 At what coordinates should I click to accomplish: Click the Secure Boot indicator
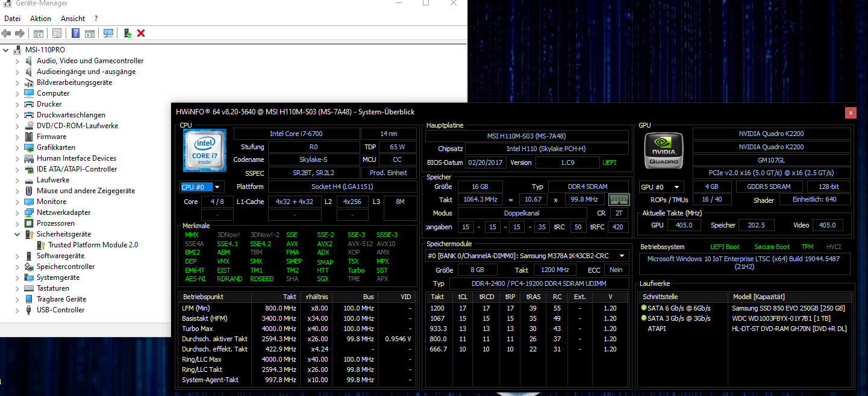772,247
